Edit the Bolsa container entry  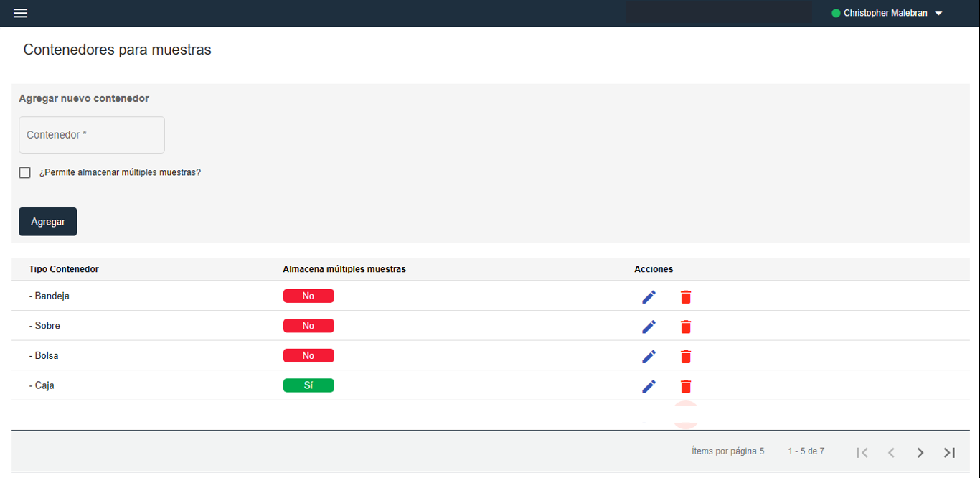(649, 357)
